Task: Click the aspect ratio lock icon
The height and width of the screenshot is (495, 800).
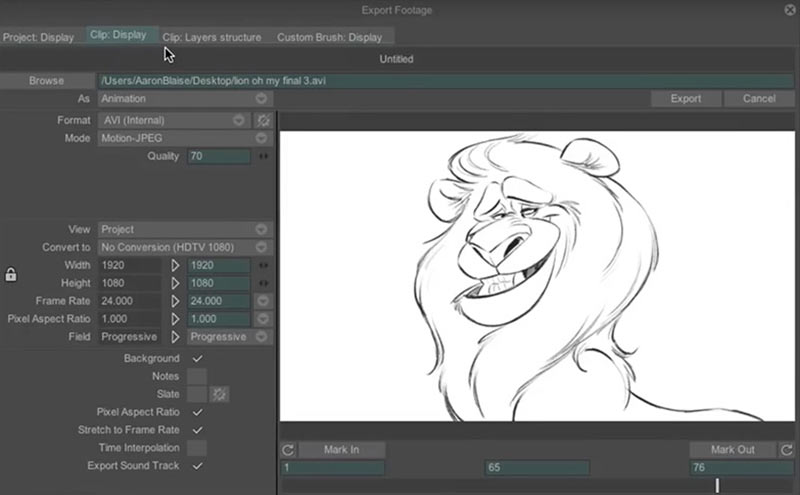Action: [x=11, y=274]
